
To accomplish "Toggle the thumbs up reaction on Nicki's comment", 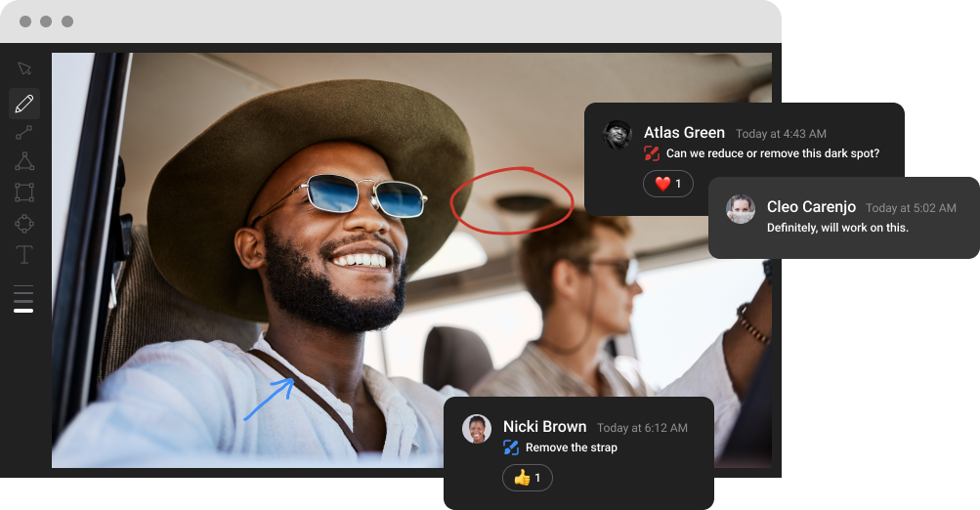I will click(528, 478).
